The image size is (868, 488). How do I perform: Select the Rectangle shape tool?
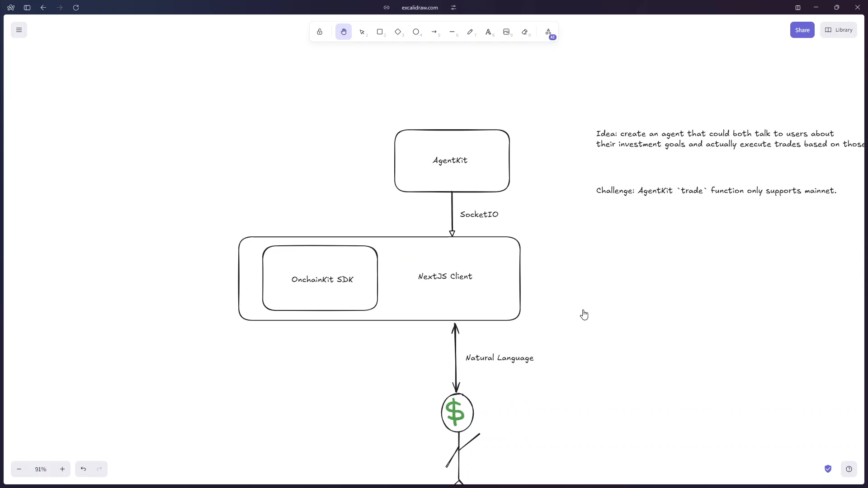380,32
